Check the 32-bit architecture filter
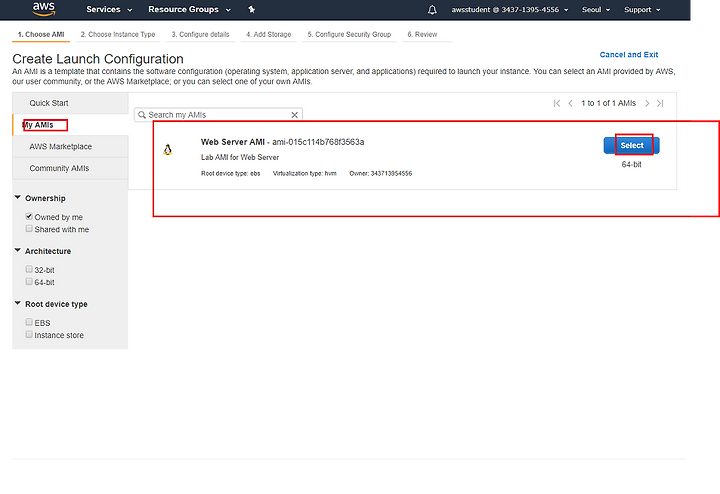This screenshot has width=720, height=494. click(29, 269)
